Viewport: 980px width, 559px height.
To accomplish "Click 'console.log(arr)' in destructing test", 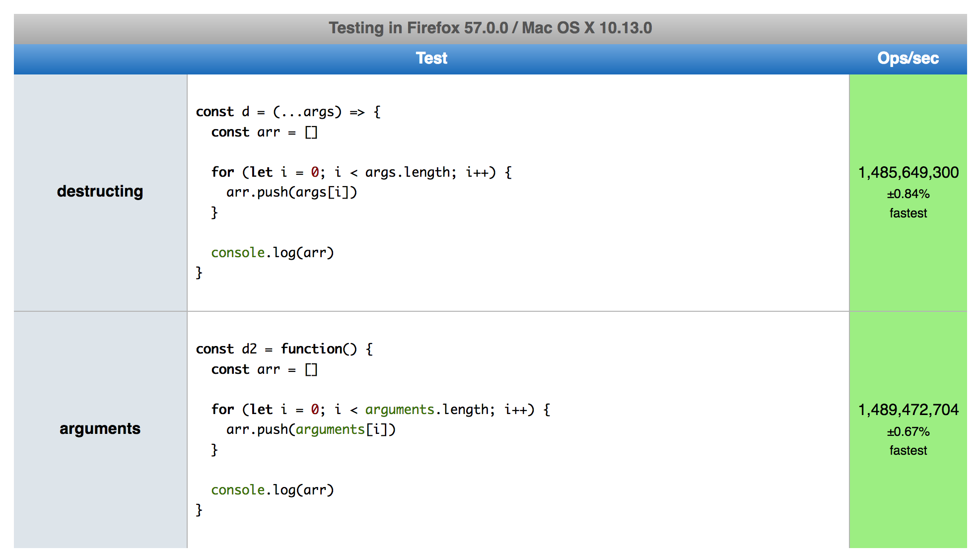I will click(273, 253).
